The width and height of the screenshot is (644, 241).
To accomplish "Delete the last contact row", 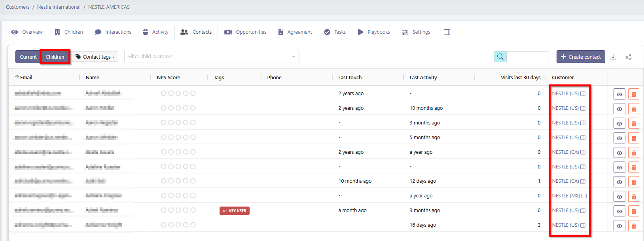I will 633,226.
